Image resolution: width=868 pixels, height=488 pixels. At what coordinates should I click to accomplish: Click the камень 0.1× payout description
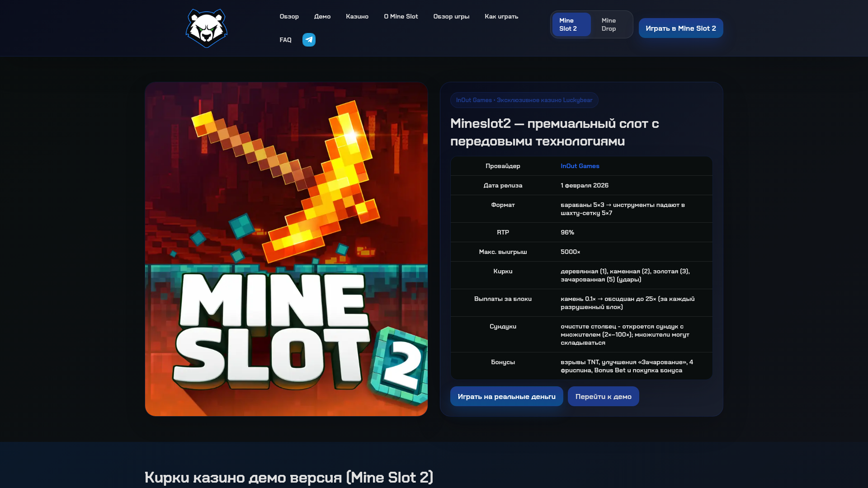coord(627,303)
